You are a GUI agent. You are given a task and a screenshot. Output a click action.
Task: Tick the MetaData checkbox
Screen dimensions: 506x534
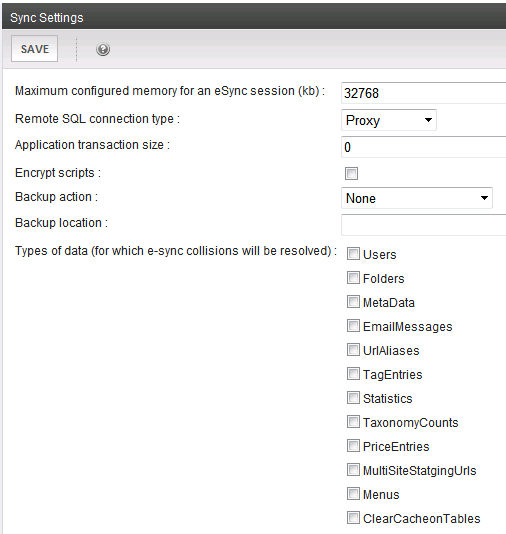[353, 302]
